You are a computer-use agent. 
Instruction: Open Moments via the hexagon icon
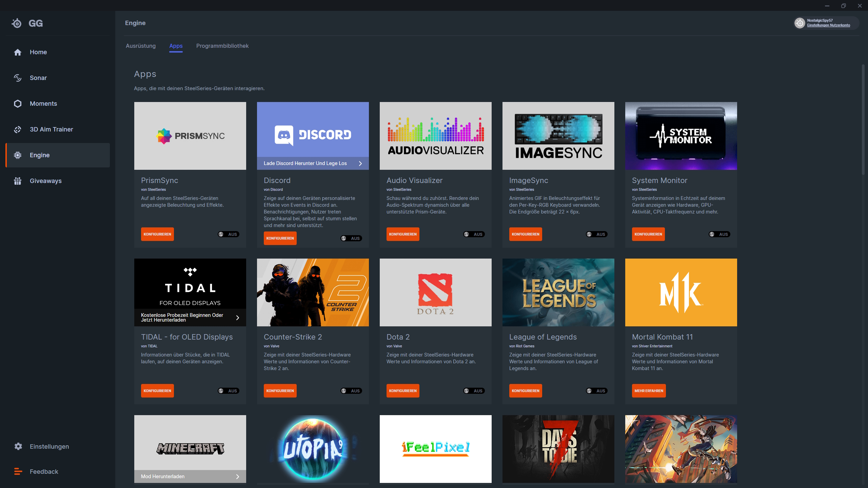(x=18, y=104)
